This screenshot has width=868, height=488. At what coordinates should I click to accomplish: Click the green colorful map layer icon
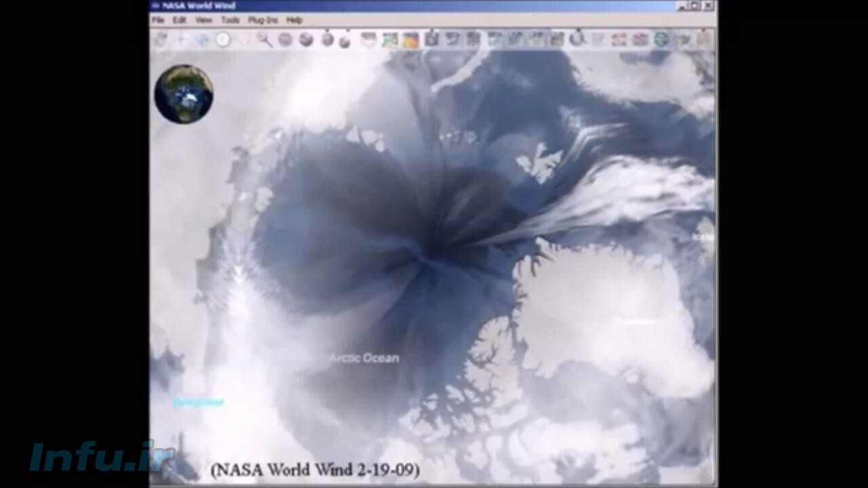click(389, 40)
